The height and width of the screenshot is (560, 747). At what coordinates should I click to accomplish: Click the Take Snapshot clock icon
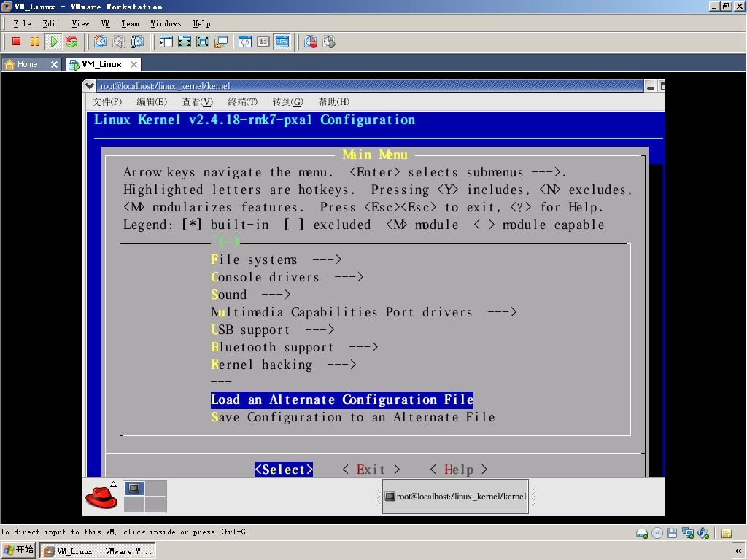coord(100,42)
